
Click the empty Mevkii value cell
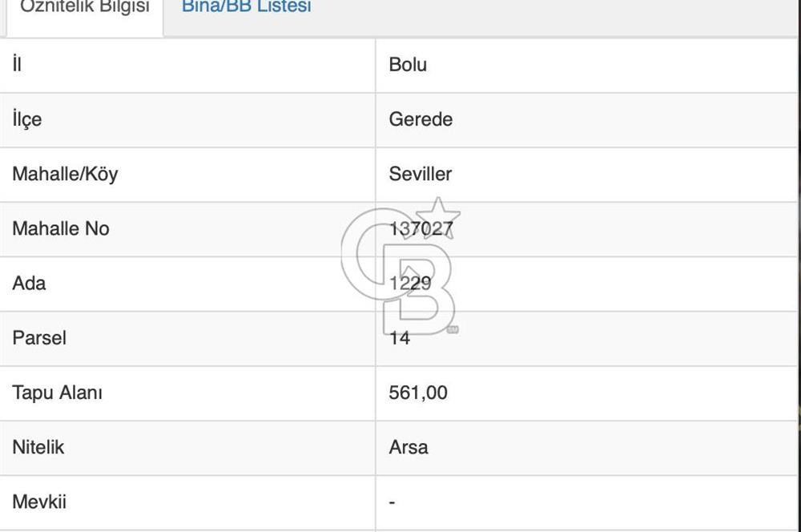point(392,502)
